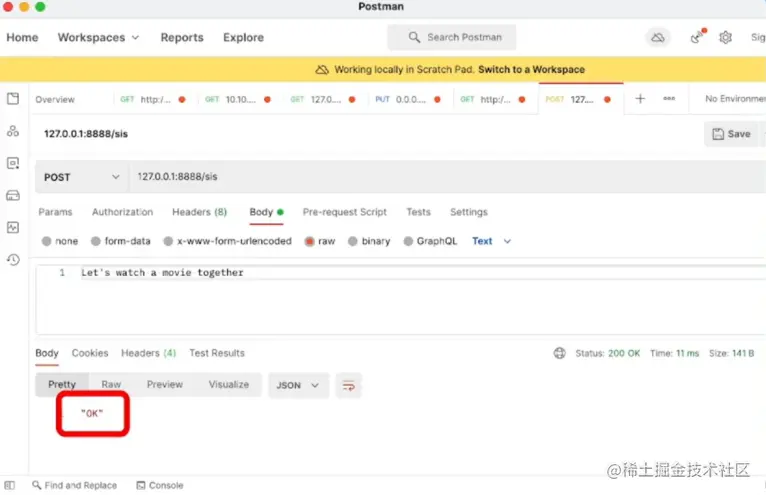Click the offline cloud sync icon
766x495 pixels.
coord(658,38)
